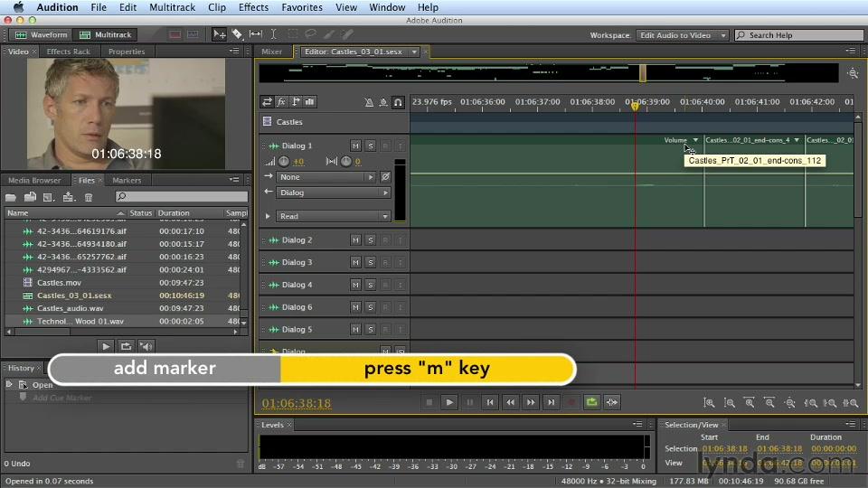This screenshot has height=488, width=868.
Task: Solo the Dialog 1 track
Action: point(371,145)
